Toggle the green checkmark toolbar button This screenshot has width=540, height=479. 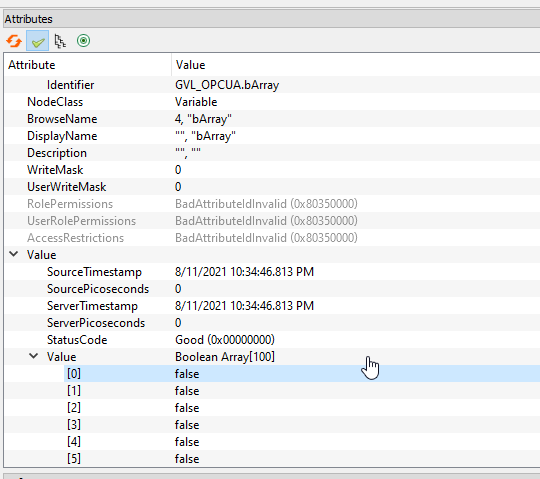pos(38,41)
